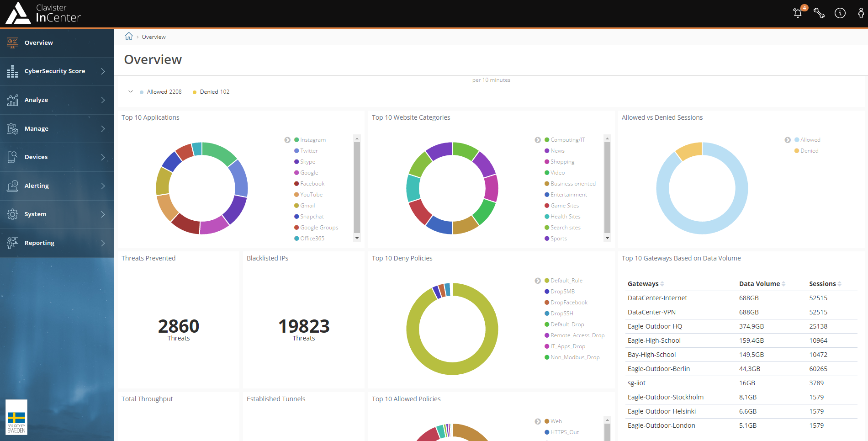Collapse timeline legend with chevron before Allowed

pos(131,91)
